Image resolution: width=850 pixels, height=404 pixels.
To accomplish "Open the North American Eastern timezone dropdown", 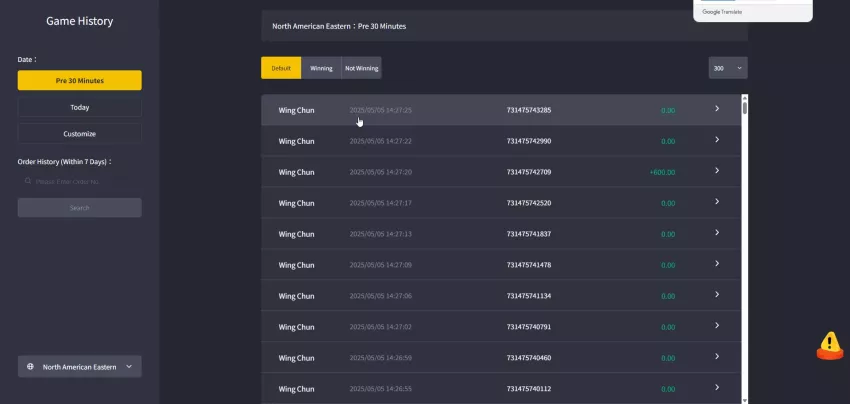I will click(80, 367).
